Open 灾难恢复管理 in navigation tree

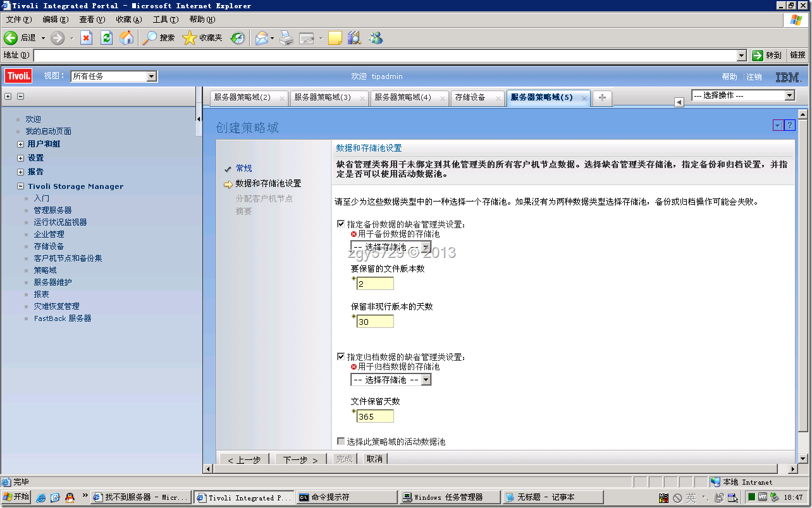tap(57, 306)
